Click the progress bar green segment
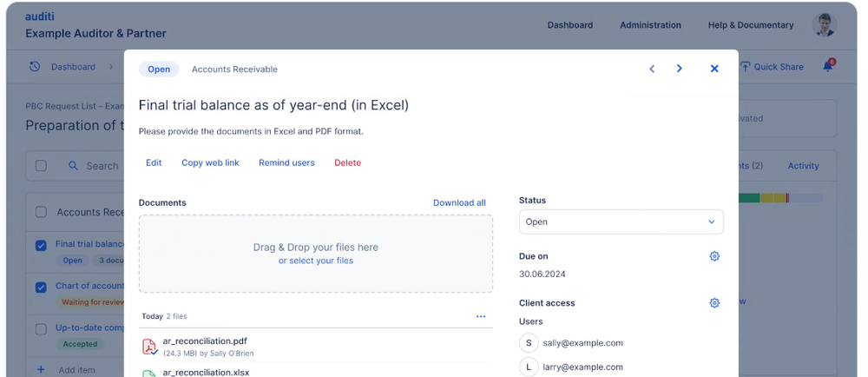Image resolution: width=868 pixels, height=377 pixels. pyautogui.click(x=749, y=198)
